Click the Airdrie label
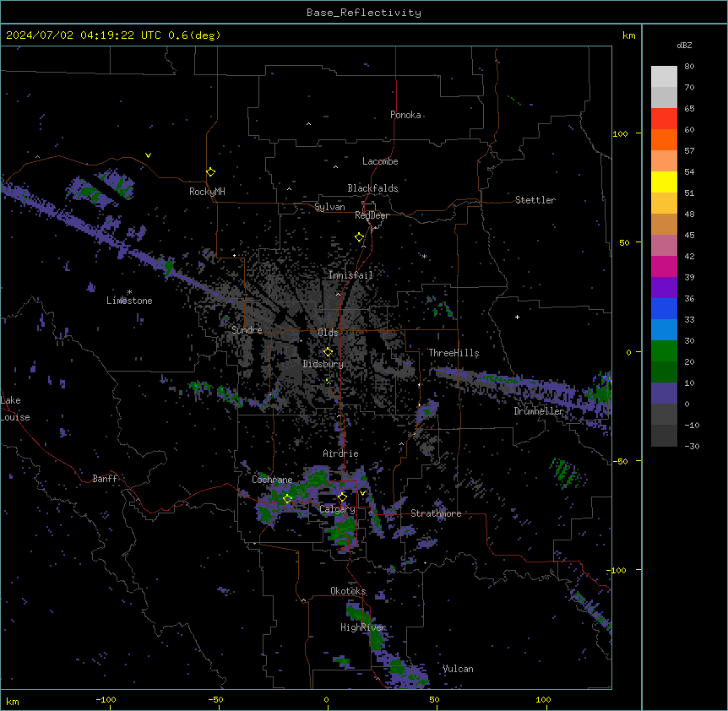This screenshot has height=711, width=728. pyautogui.click(x=341, y=453)
